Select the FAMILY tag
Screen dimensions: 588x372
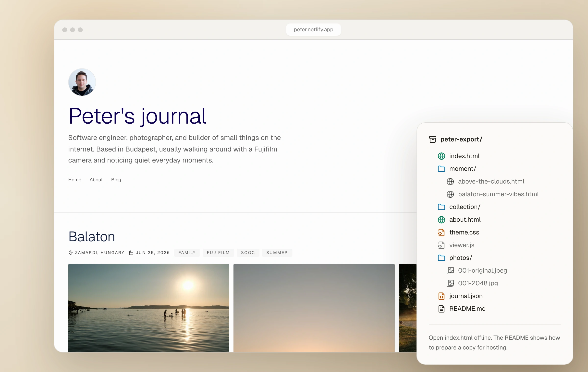click(187, 253)
